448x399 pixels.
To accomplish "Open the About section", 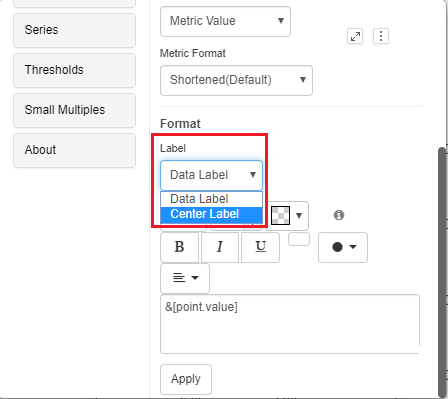I will (74, 150).
